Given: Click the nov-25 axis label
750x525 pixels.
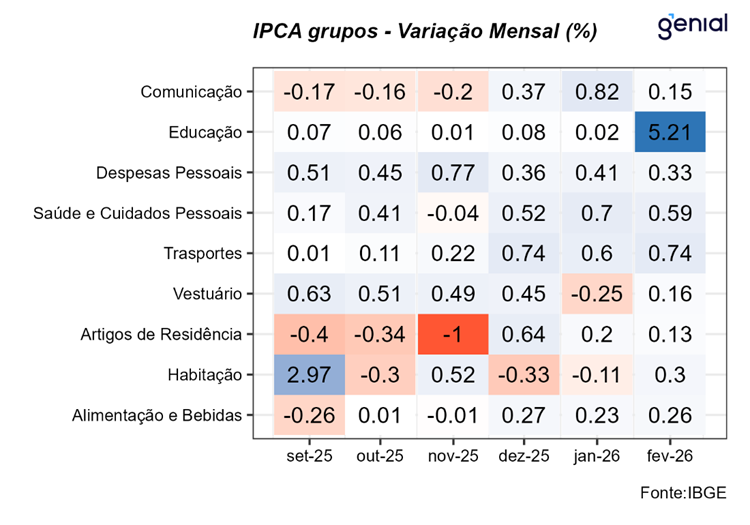Looking at the screenshot, I should (x=452, y=456).
